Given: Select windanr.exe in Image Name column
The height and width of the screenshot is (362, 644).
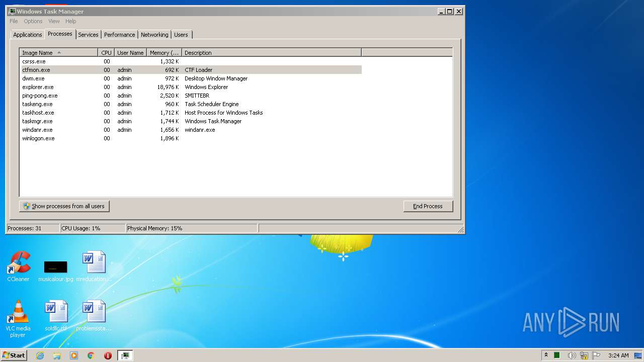Looking at the screenshot, I should (37, 130).
